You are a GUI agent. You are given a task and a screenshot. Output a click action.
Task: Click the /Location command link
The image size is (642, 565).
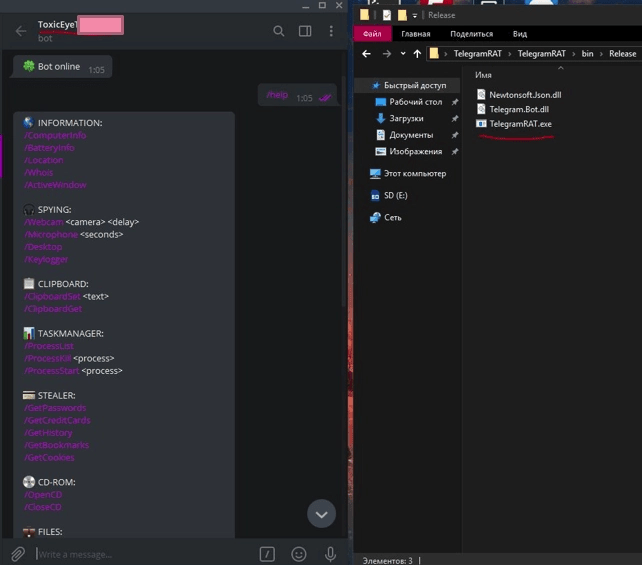pos(43,160)
